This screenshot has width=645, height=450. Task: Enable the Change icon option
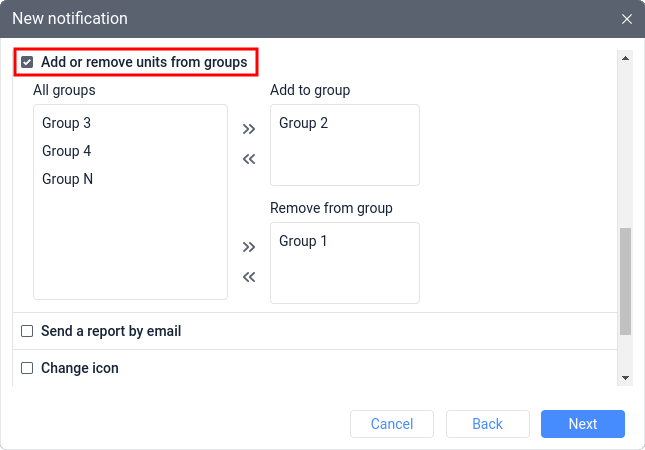coord(28,368)
